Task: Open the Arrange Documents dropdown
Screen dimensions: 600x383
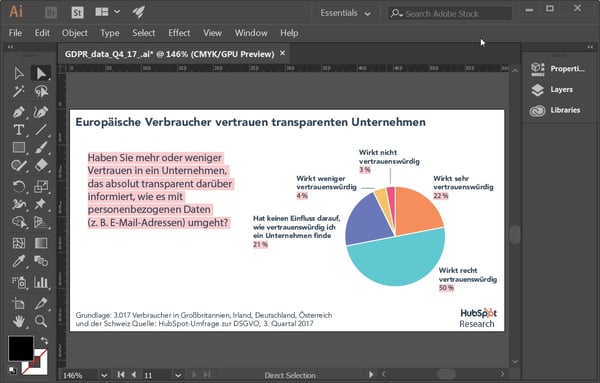Action: point(108,12)
